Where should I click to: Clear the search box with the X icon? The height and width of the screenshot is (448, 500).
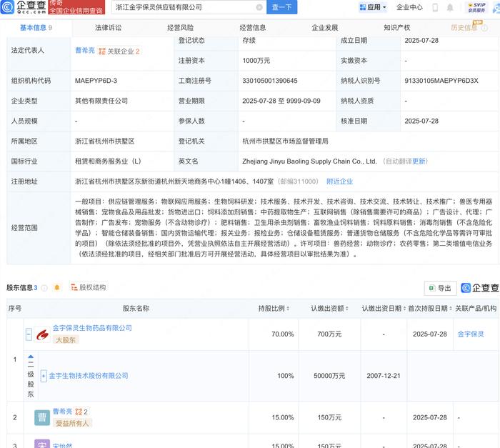(259, 7)
